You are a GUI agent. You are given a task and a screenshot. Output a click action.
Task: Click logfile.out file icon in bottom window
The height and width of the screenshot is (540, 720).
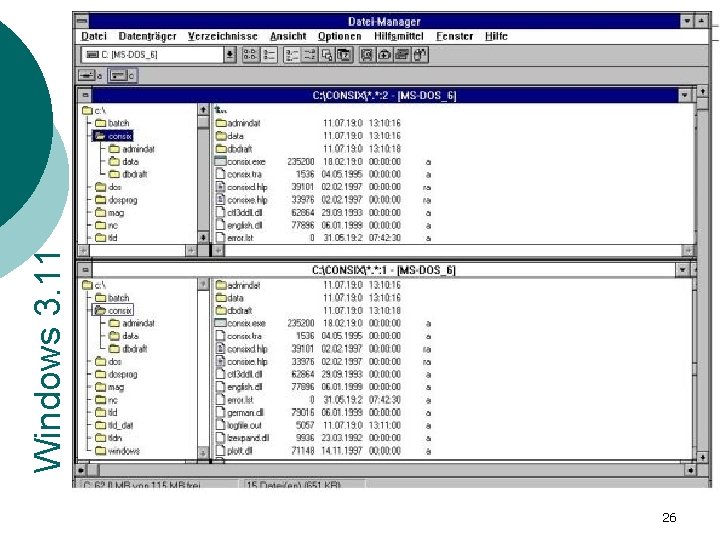[x=221, y=425]
